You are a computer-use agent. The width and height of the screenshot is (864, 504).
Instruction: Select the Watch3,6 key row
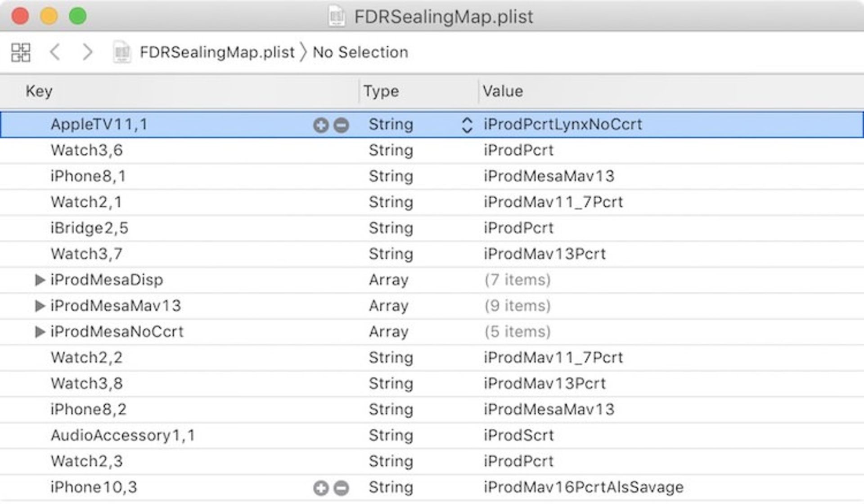[x=86, y=150]
